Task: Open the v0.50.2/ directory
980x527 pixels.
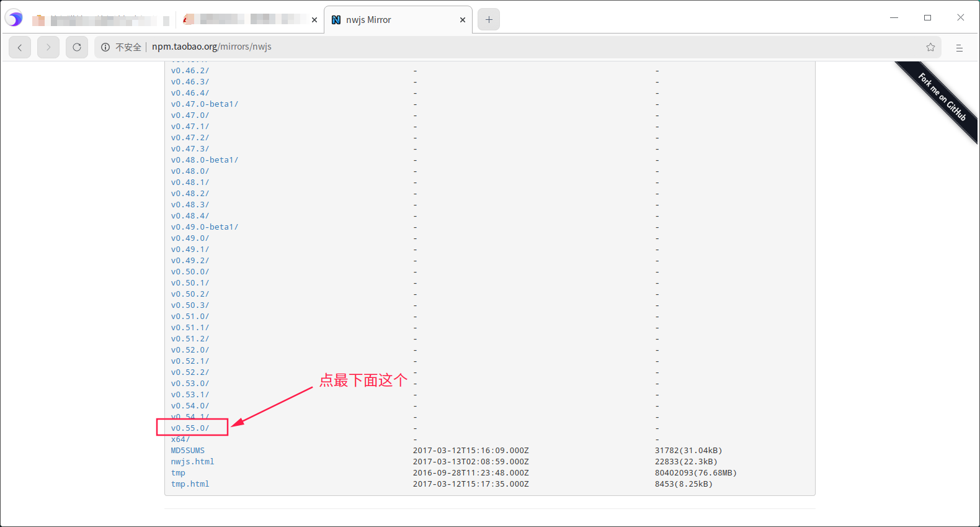Action: 190,294
